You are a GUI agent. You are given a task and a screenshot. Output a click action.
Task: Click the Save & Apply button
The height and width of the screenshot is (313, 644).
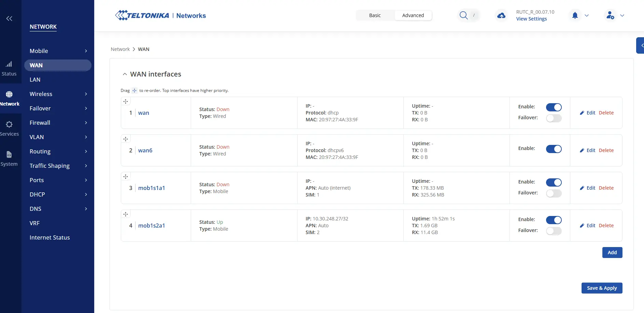602,288
